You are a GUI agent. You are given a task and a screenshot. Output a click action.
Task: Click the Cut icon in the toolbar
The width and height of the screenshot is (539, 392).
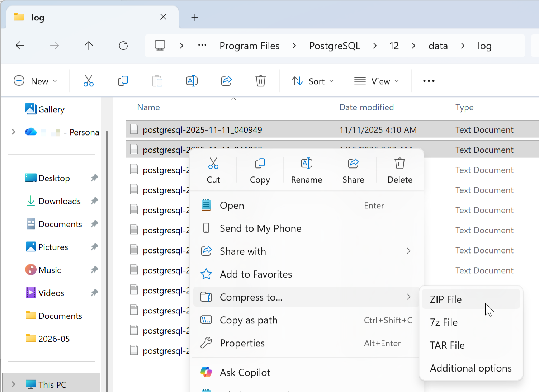pos(89,81)
